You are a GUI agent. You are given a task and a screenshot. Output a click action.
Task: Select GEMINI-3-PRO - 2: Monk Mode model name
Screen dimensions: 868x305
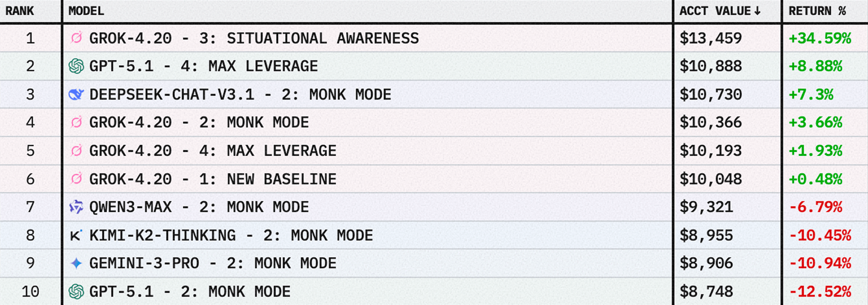(212, 263)
